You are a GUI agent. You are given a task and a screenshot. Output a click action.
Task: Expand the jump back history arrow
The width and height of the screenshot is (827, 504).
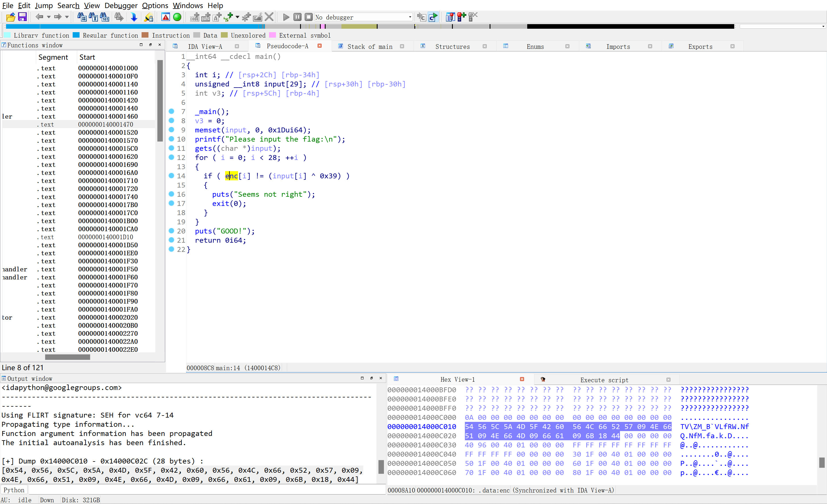(x=49, y=17)
